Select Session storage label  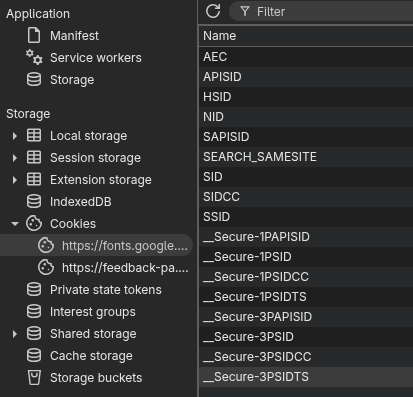[95, 158]
